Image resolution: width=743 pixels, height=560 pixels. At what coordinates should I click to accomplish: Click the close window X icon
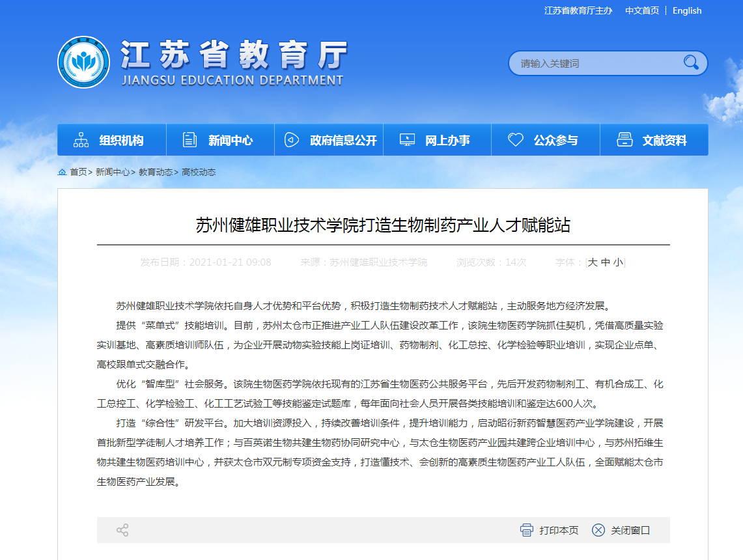tap(598, 530)
